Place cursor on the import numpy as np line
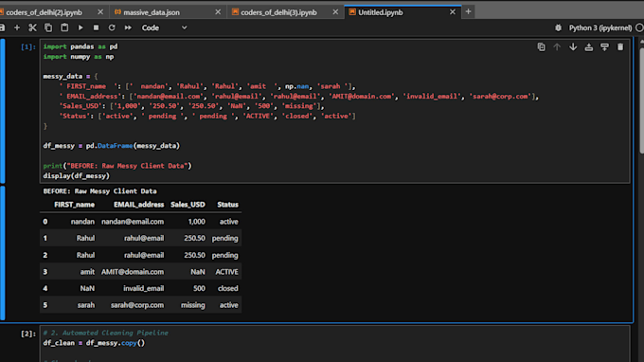This screenshot has height=362, width=644. point(79,57)
